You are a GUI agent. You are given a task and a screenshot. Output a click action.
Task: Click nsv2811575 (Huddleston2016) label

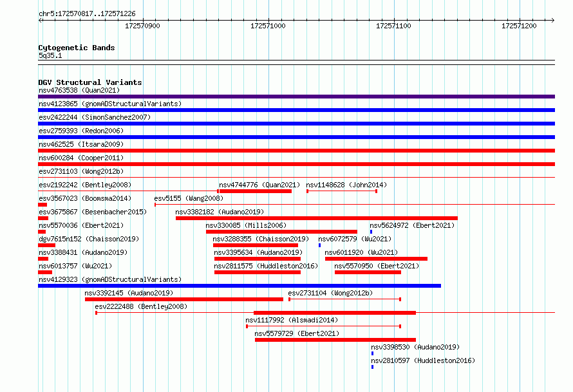(x=266, y=266)
